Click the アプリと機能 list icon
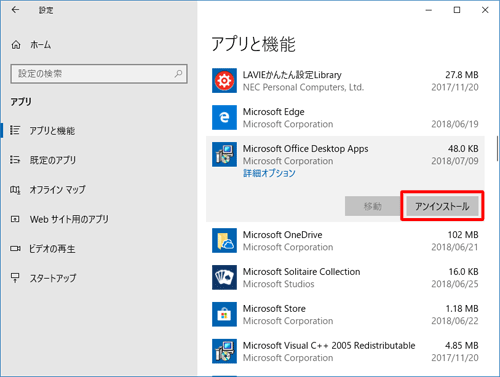 [x=15, y=130]
